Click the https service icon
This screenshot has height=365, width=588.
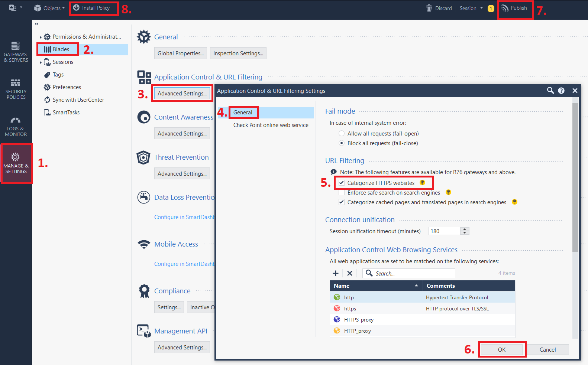(x=337, y=308)
